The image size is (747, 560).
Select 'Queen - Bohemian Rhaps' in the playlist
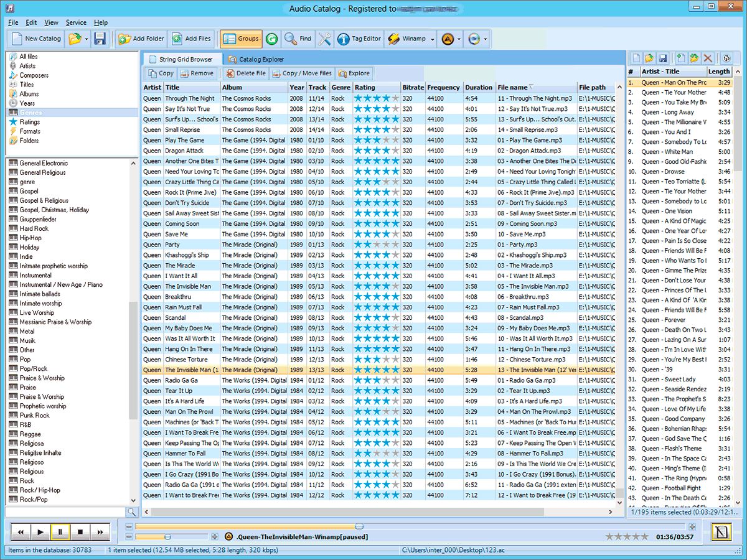[679, 429]
